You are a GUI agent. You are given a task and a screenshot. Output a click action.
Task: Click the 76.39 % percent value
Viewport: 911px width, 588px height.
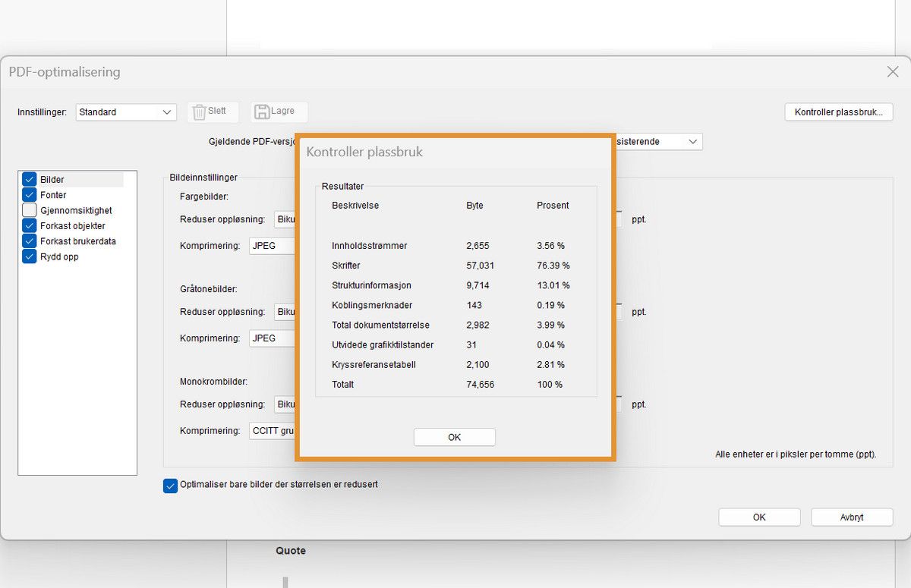tap(553, 266)
